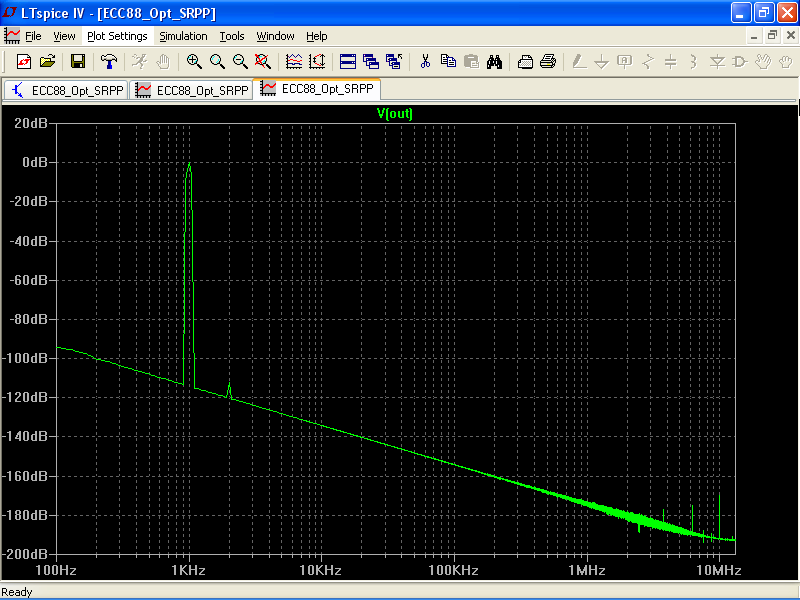Zoom out with the minus magnifier
This screenshot has width=800, height=600.
pyautogui.click(x=240, y=62)
